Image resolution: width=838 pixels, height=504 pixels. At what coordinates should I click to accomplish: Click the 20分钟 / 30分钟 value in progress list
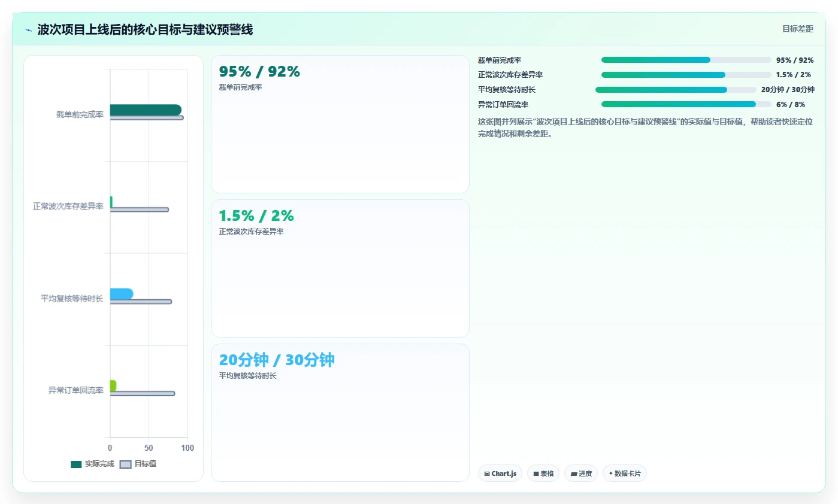pyautogui.click(x=788, y=90)
